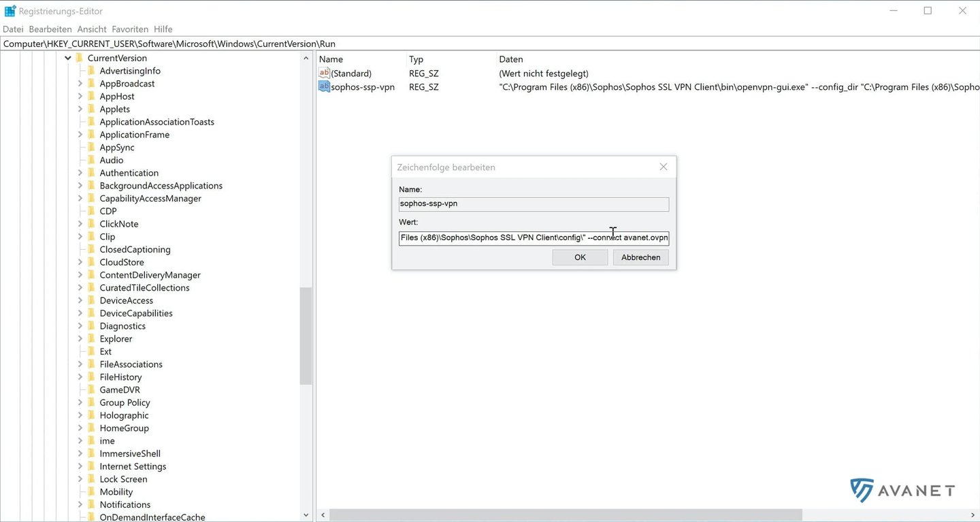Click the horizontal scrollbar left arrow
980x522 pixels.
tap(323, 515)
